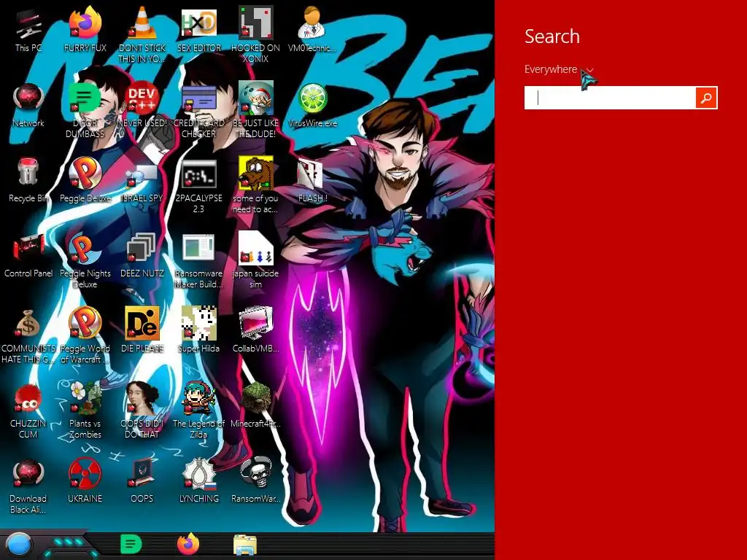Click the magnifier search button
The height and width of the screenshot is (560, 747).
tap(706, 98)
